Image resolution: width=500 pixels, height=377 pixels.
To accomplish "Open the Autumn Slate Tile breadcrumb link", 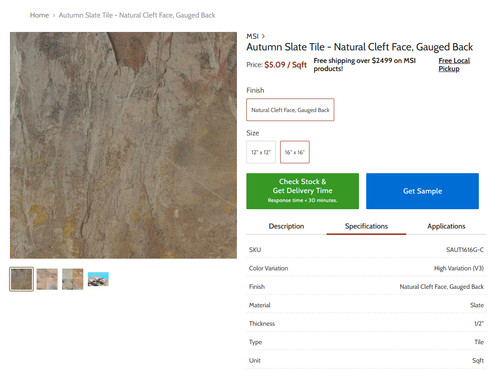I will pos(137,15).
